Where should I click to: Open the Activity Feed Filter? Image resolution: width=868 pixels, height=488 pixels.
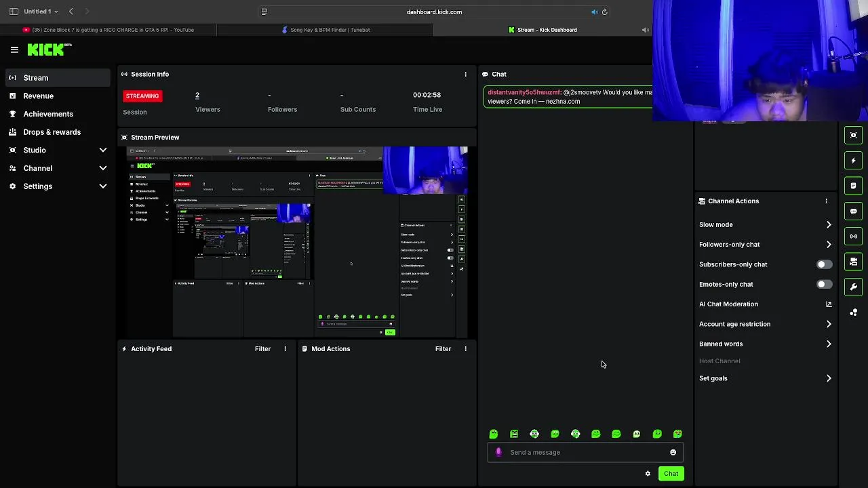pyautogui.click(x=262, y=349)
